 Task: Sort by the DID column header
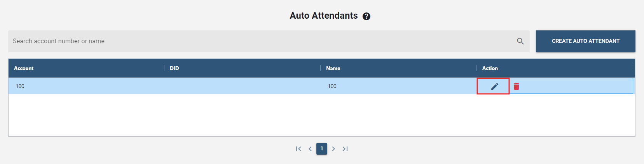174,68
